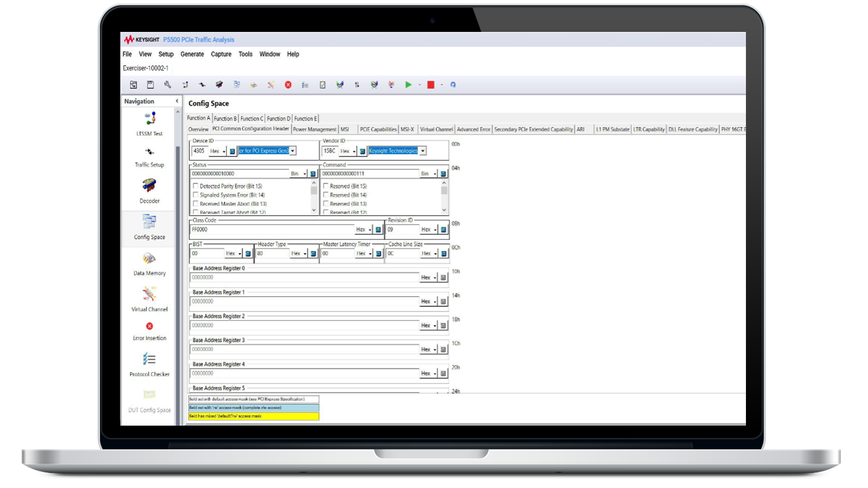
Task: Check Received Master Abort (Bit 13)
Action: (x=196, y=204)
